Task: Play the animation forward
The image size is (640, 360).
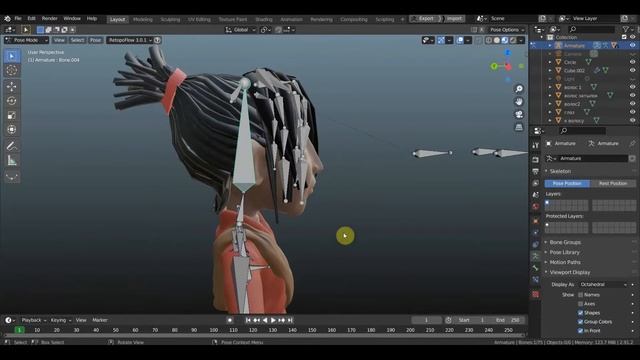Action: (x=273, y=320)
